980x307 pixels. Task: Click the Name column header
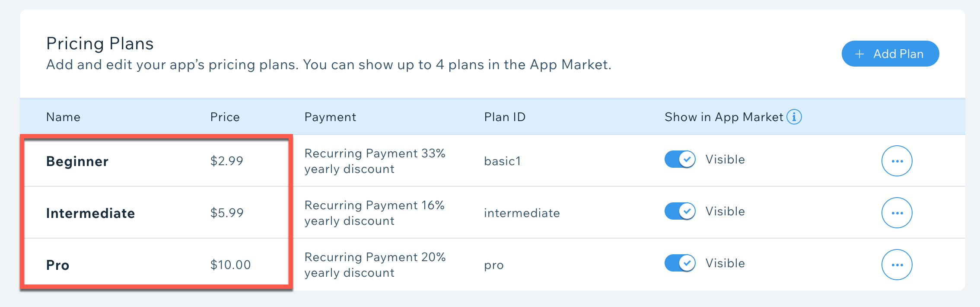[63, 117]
